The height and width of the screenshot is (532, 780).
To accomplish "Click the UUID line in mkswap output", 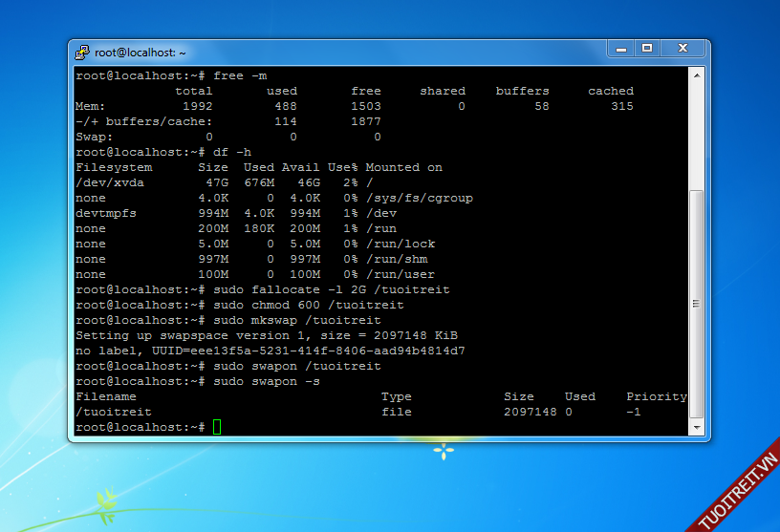I will [270, 351].
